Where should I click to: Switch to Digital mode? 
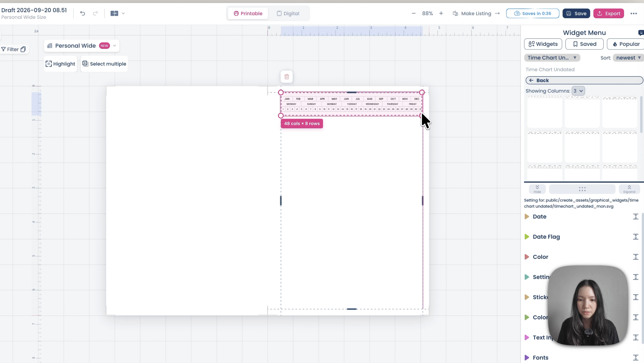[x=288, y=13]
